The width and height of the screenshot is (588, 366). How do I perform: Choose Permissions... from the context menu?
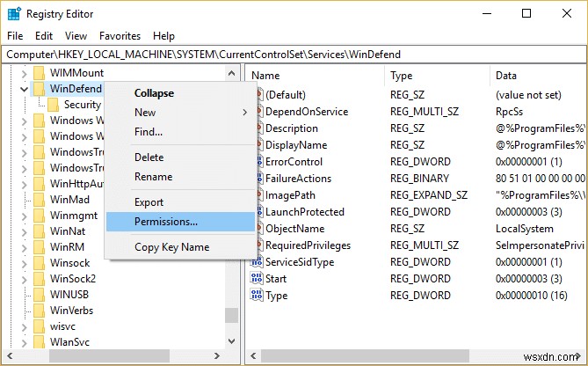coord(180,222)
